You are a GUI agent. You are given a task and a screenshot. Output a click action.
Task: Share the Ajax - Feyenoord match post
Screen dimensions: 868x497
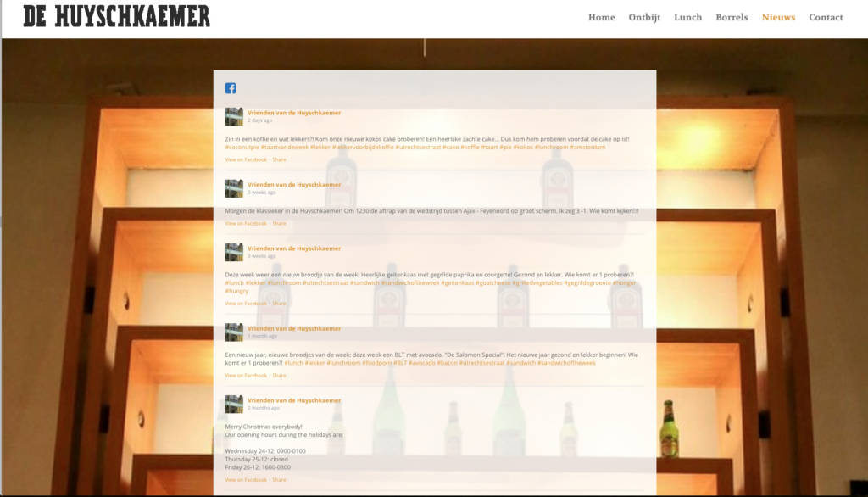pyautogui.click(x=279, y=223)
